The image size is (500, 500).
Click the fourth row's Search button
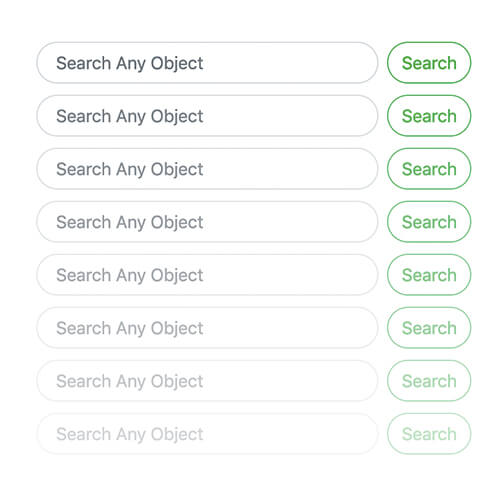pyautogui.click(x=429, y=222)
